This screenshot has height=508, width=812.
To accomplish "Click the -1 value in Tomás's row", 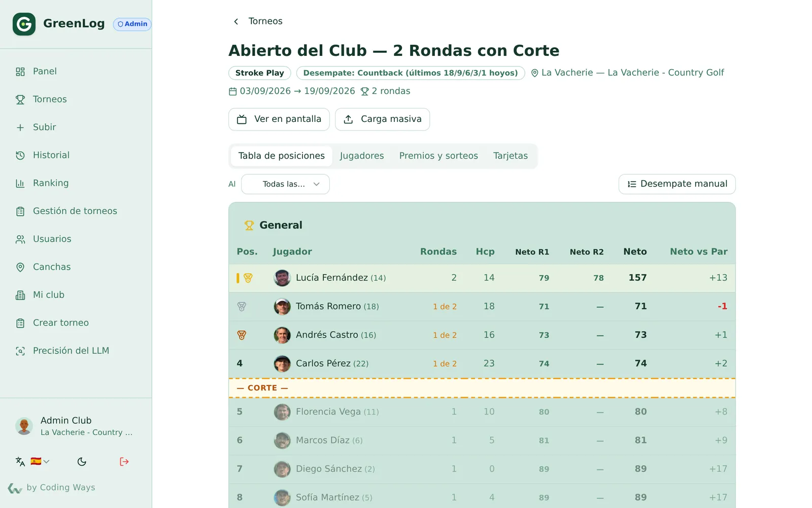I will (722, 307).
